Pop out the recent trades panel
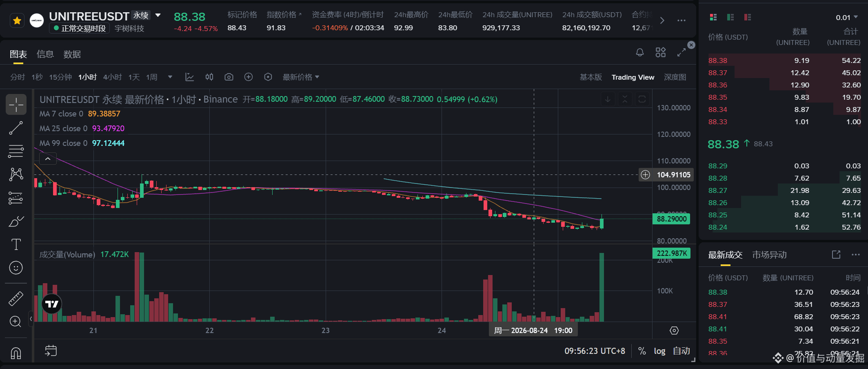 pos(836,255)
